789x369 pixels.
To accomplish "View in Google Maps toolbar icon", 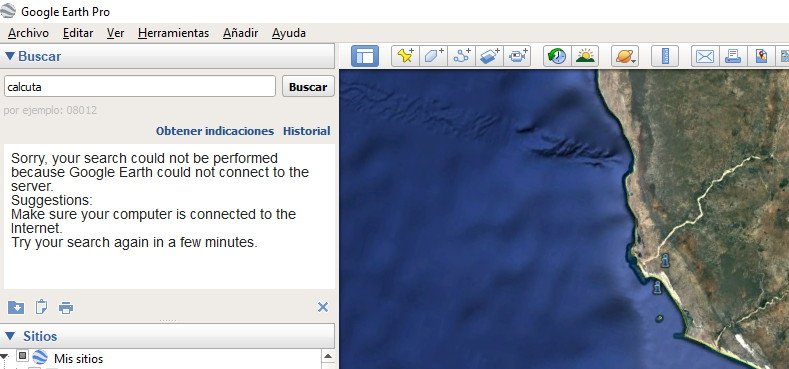I will (761, 56).
